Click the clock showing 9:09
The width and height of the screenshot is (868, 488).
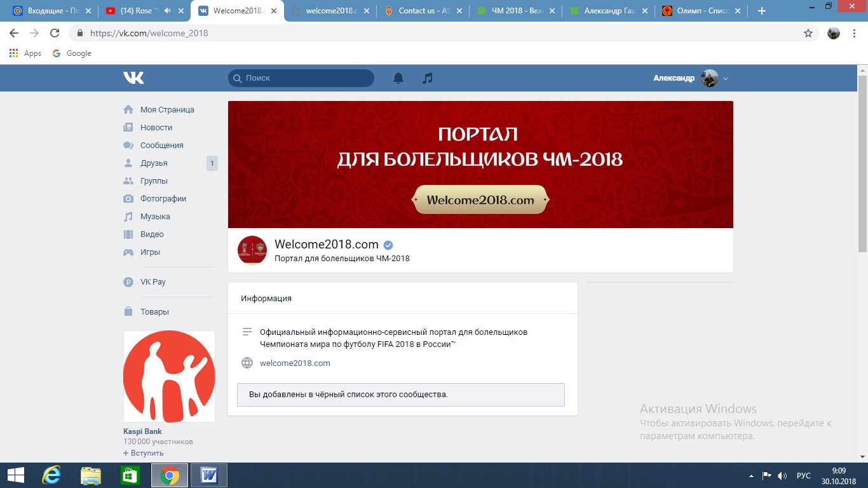coord(838,470)
